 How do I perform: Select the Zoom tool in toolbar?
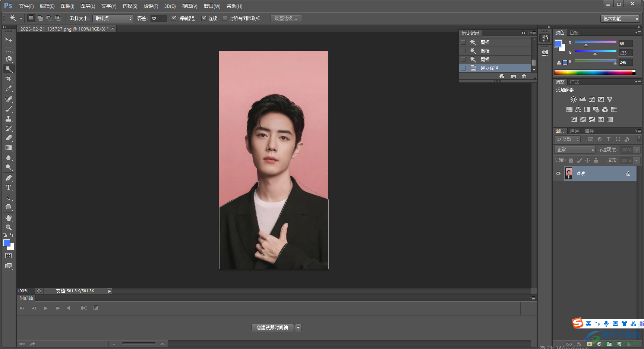[x=9, y=227]
